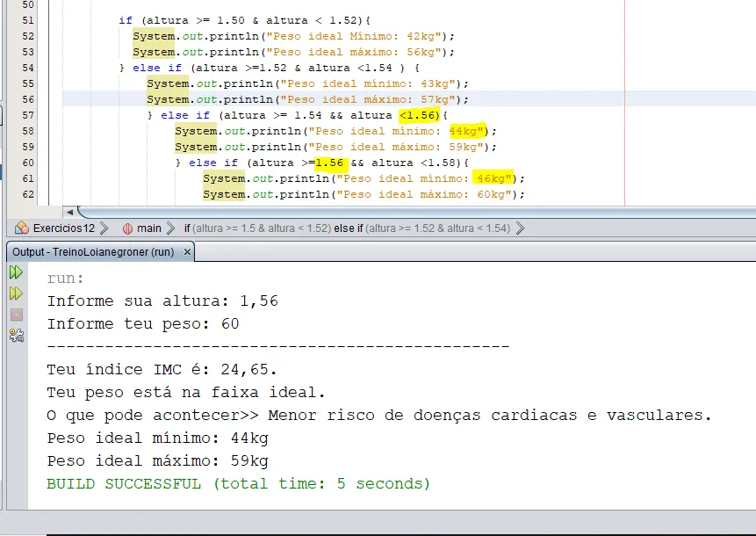
Task: Click the if (altura >= 1.5 ...) breadcrumb
Action: click(x=347, y=228)
